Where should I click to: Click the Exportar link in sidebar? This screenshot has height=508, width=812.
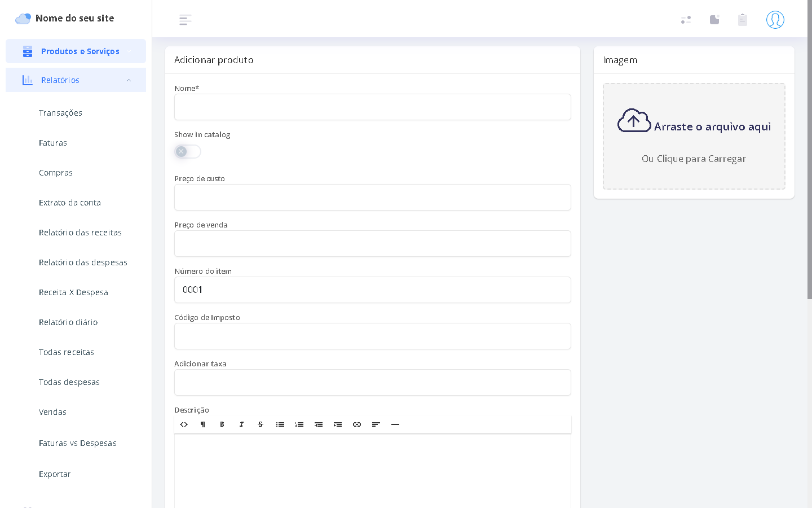pos(55,474)
